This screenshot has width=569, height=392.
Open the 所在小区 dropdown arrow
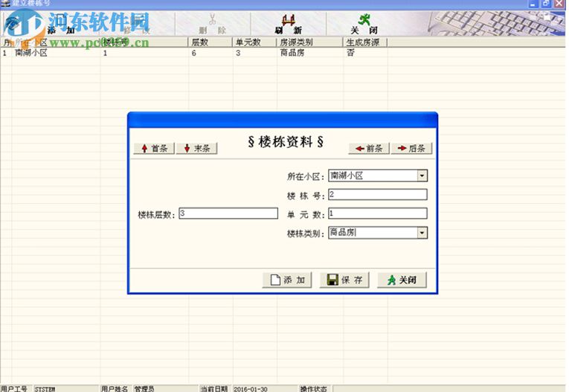coord(422,176)
